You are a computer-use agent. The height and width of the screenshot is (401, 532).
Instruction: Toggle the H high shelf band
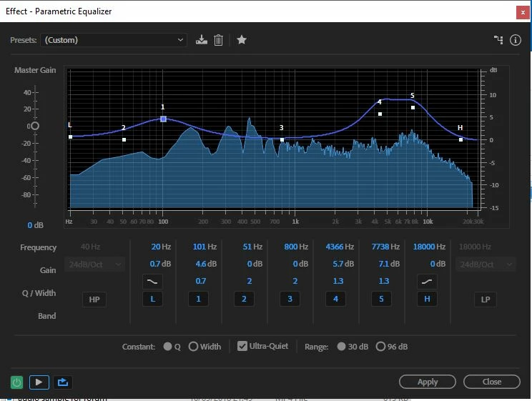(x=427, y=299)
